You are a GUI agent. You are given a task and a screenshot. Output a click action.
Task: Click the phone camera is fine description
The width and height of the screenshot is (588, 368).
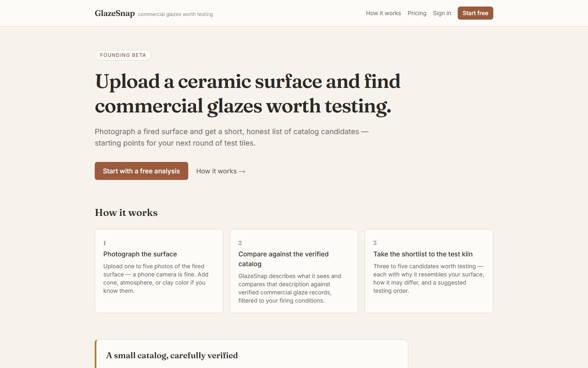(x=156, y=278)
